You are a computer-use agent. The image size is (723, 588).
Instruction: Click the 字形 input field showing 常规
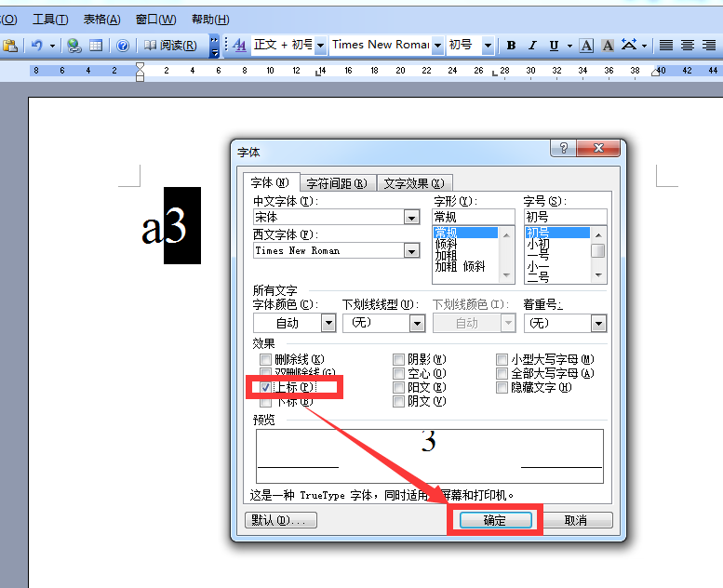coord(473,217)
